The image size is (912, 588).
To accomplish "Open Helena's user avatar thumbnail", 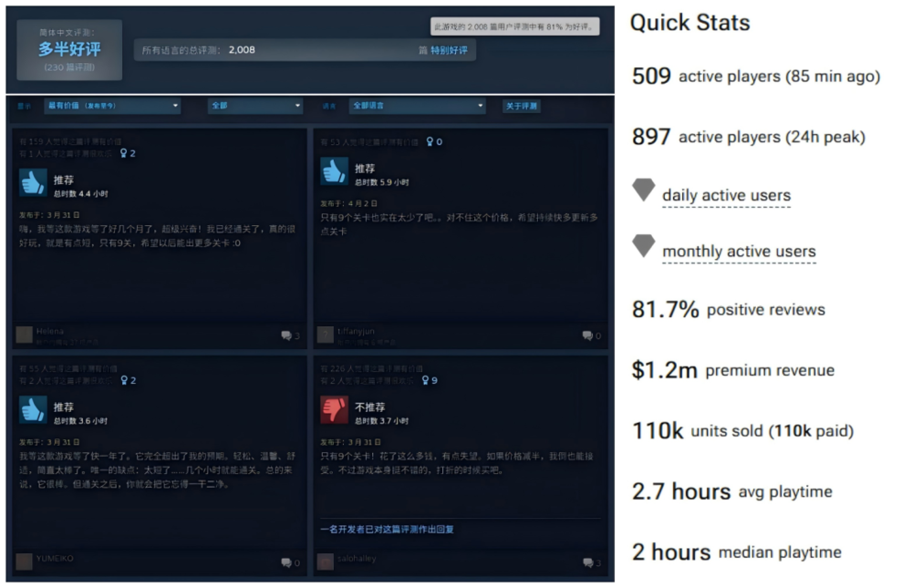I will coord(24,335).
